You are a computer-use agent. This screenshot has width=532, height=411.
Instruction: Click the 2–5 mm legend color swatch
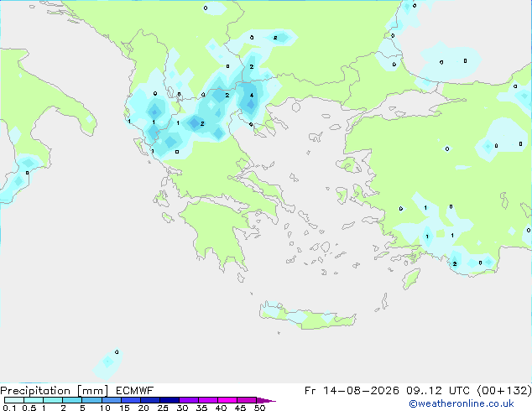point(72,400)
